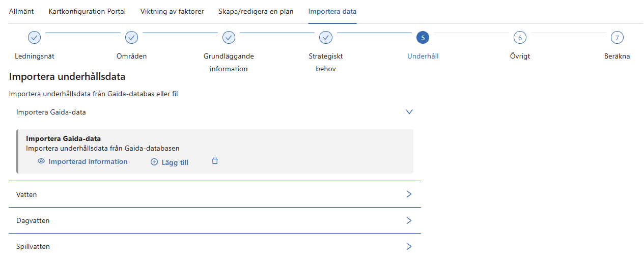Click the active step 5 Underhåll circle
Image resolution: width=644 pixels, height=256 pixels.
click(x=423, y=38)
